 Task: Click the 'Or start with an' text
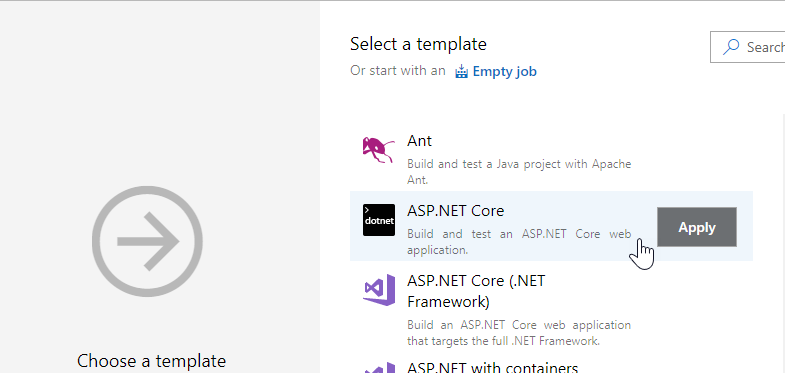coord(398,71)
